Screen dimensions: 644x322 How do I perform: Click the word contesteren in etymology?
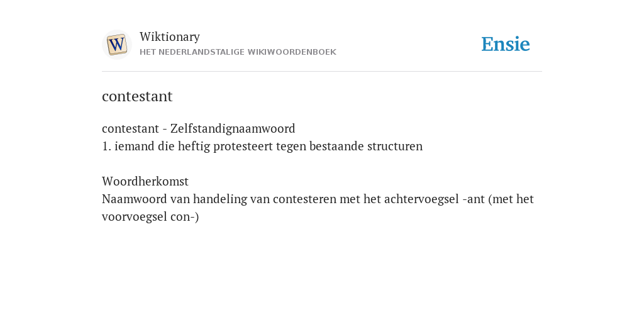pyautogui.click(x=304, y=199)
